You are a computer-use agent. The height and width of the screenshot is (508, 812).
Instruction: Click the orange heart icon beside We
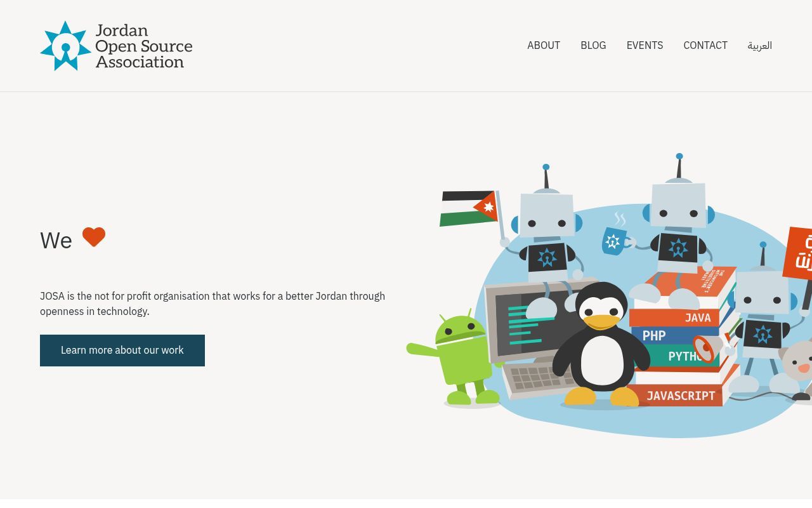[94, 237]
